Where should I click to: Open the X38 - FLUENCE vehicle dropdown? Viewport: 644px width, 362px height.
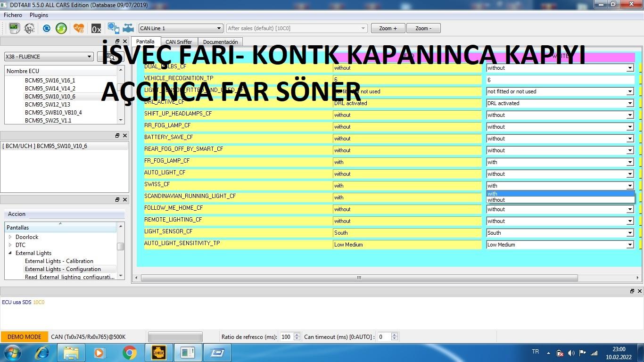point(49,57)
